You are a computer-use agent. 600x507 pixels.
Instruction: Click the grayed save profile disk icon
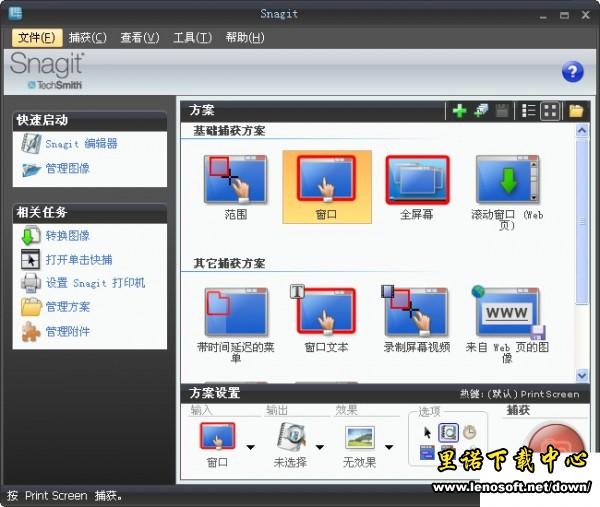[x=502, y=111]
